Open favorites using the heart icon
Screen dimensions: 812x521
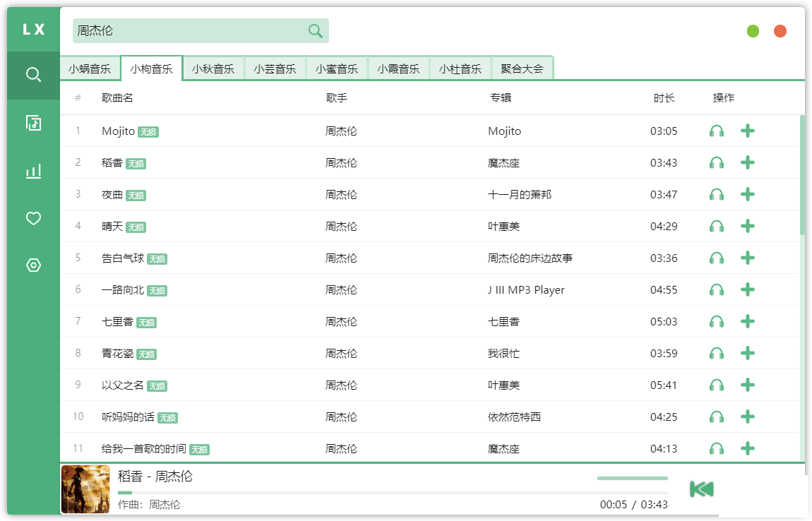click(x=33, y=218)
